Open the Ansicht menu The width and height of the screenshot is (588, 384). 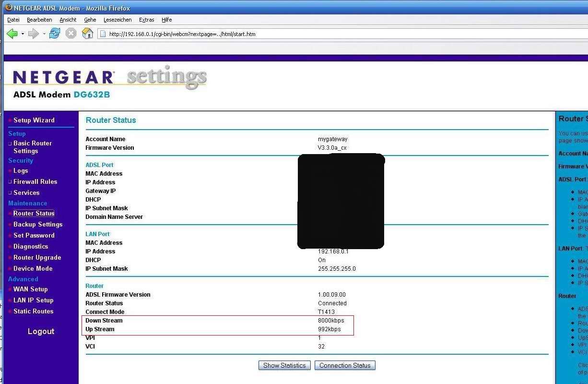68,20
